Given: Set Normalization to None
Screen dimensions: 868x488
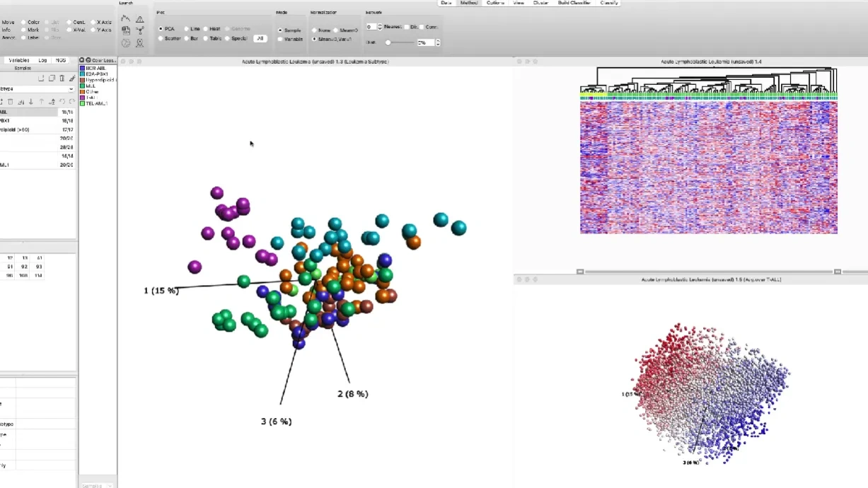Looking at the screenshot, I should [x=314, y=30].
